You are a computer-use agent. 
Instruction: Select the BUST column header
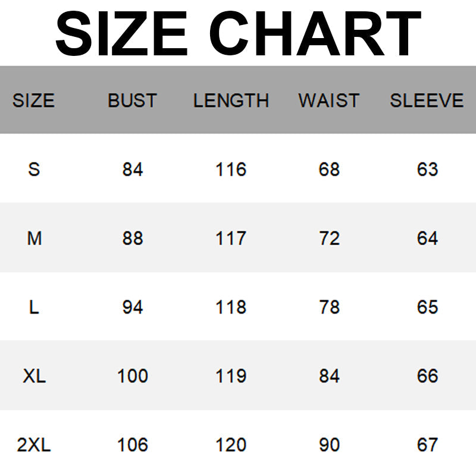pos(132,101)
